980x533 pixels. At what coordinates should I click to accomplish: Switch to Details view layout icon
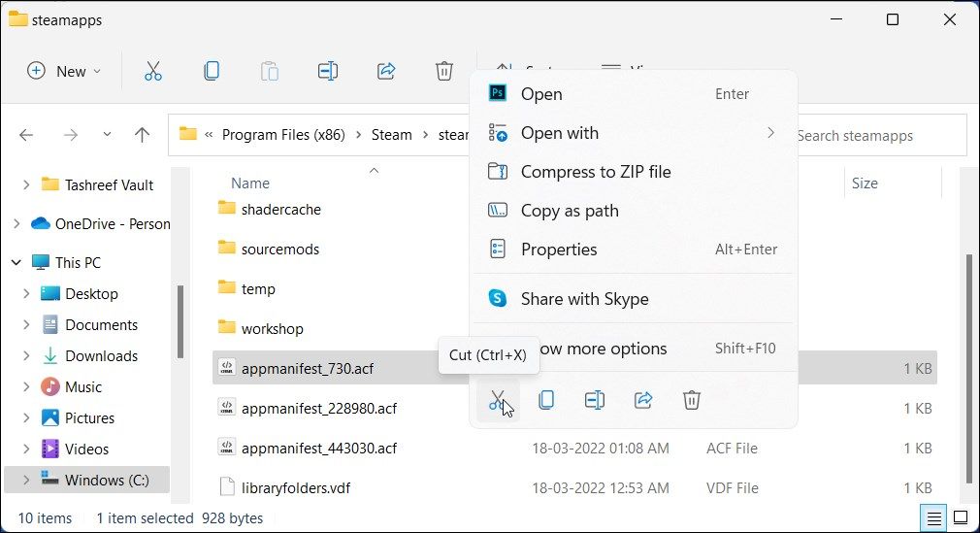pos(933,517)
